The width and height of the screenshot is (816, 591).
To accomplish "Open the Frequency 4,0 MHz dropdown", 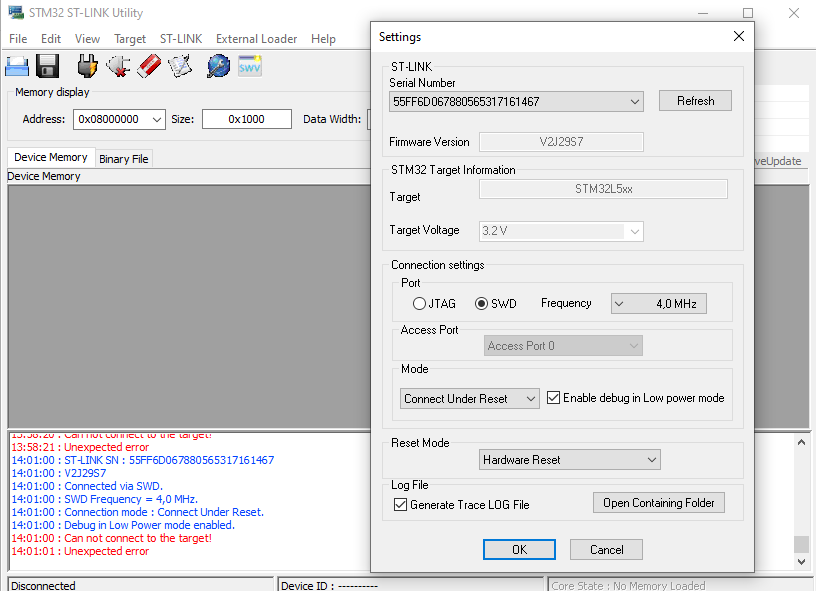I will point(658,304).
